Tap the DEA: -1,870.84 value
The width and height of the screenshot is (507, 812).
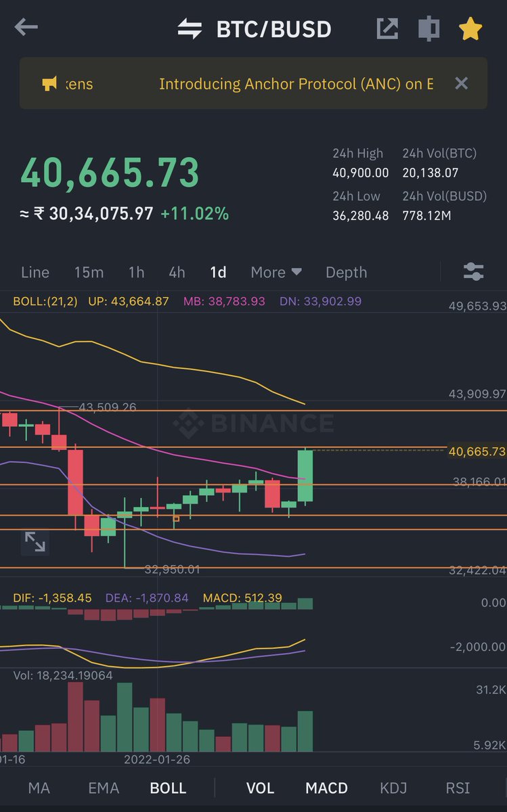click(x=147, y=598)
